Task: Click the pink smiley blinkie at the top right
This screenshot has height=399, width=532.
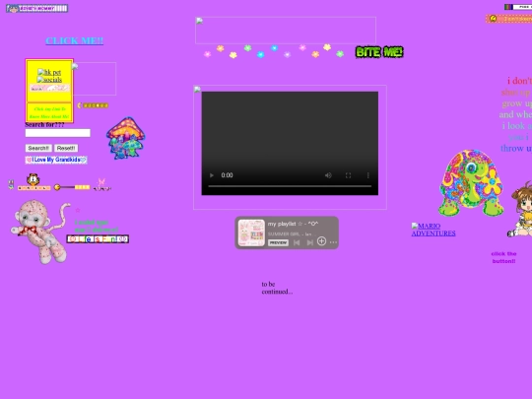Action: coord(508,19)
